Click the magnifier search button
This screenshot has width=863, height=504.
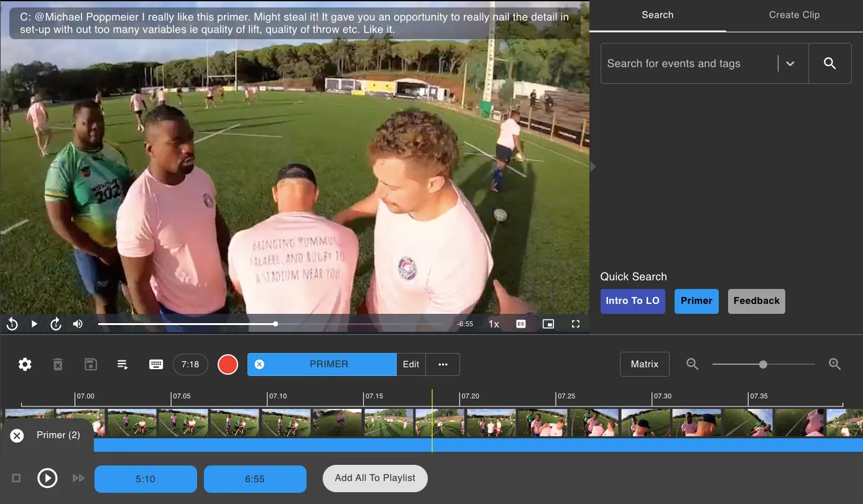829,63
